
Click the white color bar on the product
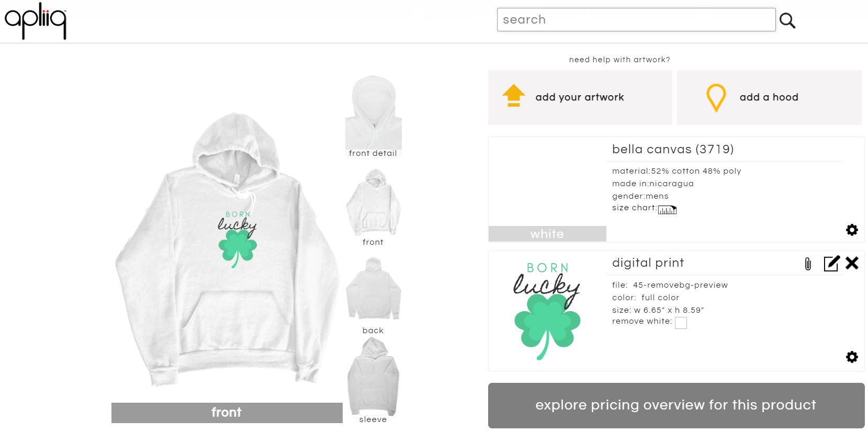[547, 234]
